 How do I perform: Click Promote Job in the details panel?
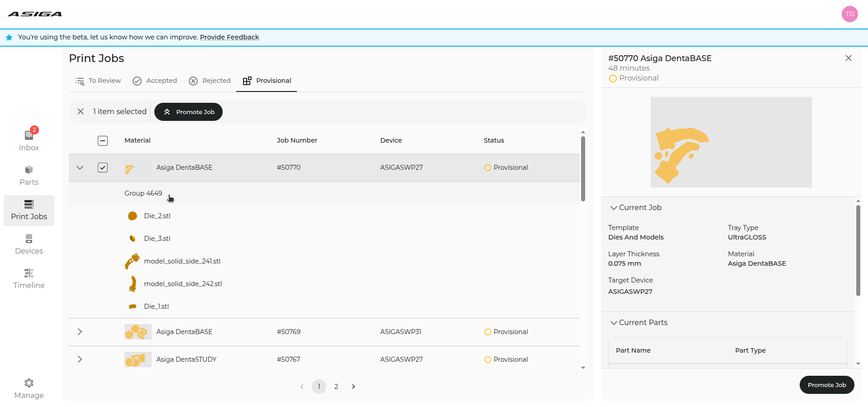point(827,385)
